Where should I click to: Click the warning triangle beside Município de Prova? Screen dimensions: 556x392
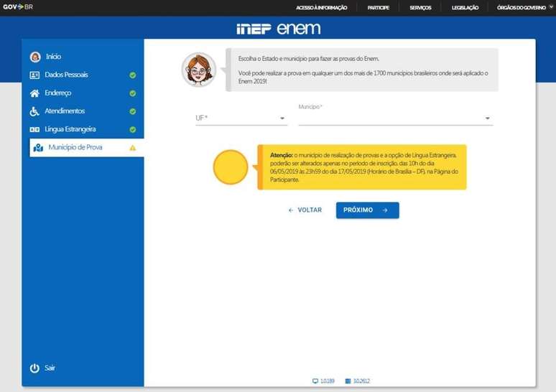pos(133,148)
